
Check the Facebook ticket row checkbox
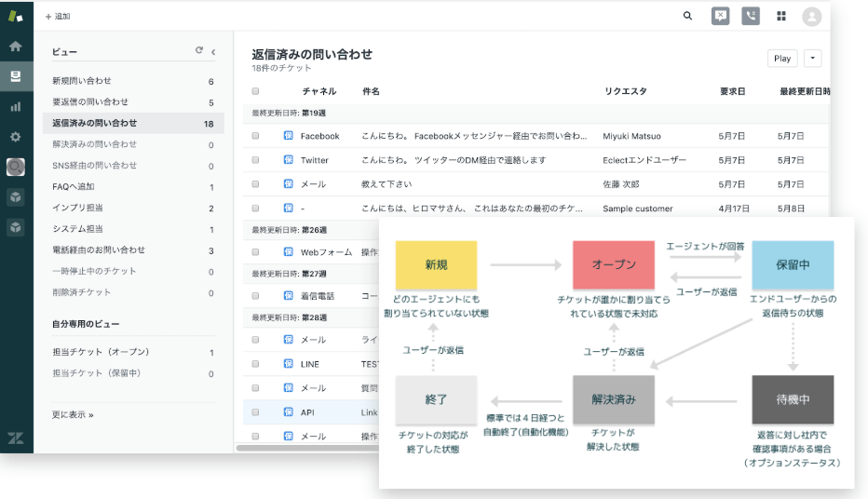[255, 136]
